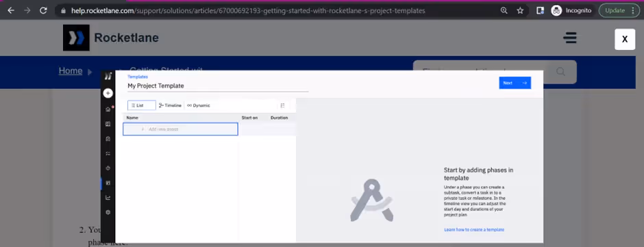644x247 pixels.
Task: Click the Start on column header
Action: pyautogui.click(x=249, y=118)
